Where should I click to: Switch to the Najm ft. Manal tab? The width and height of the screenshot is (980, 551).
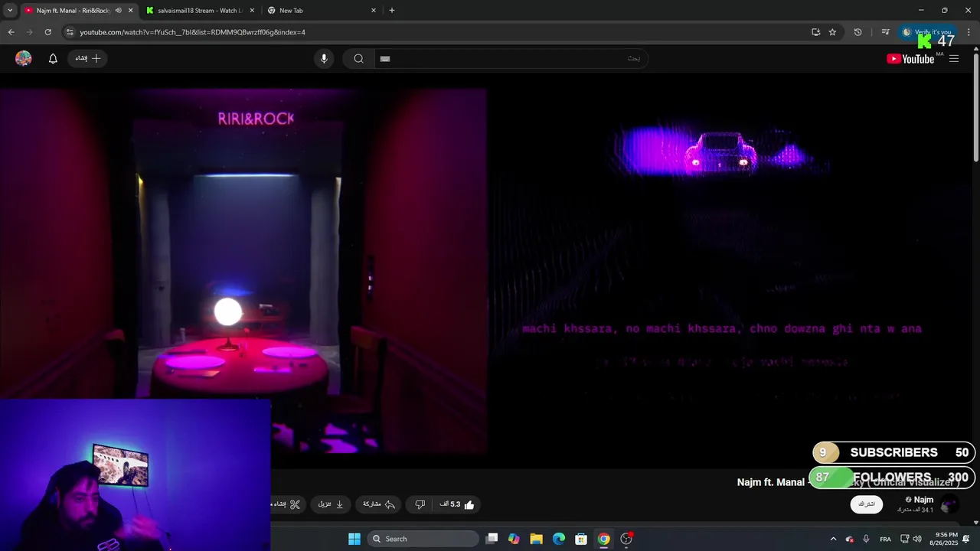click(73, 10)
